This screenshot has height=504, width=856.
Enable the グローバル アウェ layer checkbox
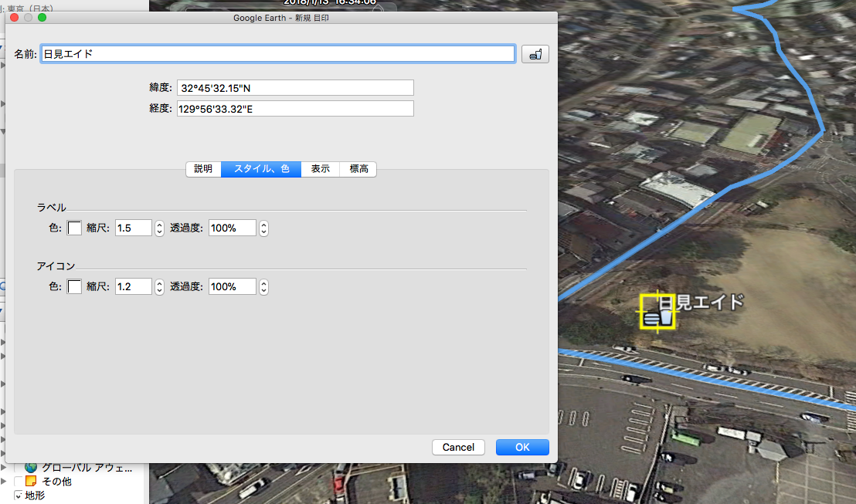(18, 468)
